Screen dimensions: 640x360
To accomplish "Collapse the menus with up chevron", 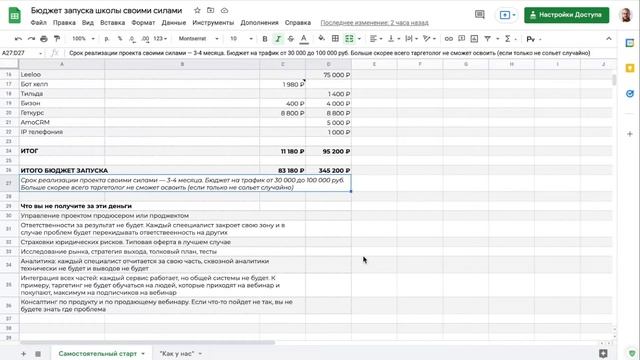I will [x=609, y=39].
